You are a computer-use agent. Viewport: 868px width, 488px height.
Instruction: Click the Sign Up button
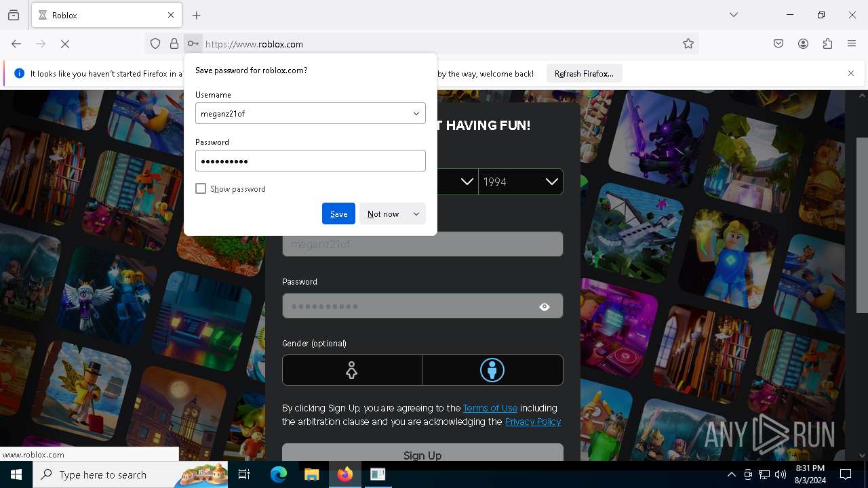(422, 452)
